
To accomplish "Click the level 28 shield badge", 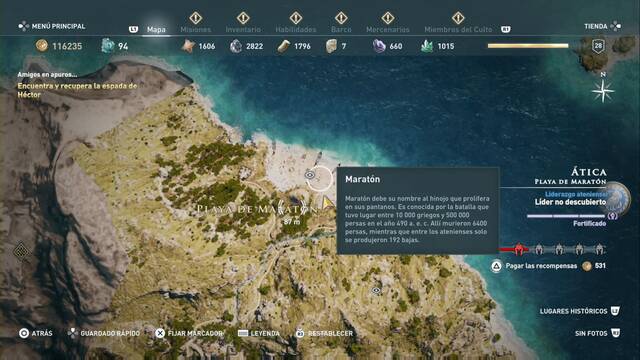I will pos(598,46).
